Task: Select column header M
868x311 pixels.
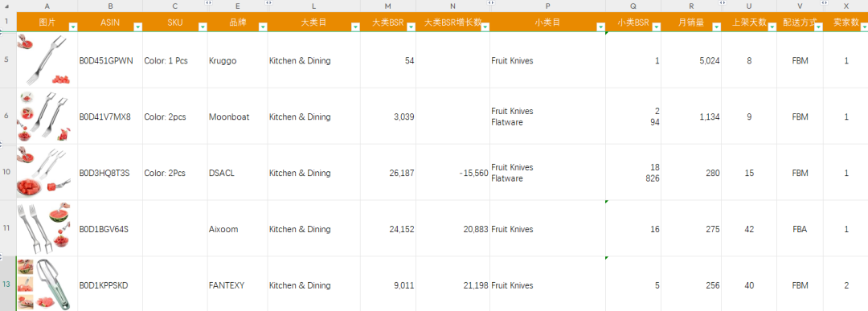Action: coord(387,6)
